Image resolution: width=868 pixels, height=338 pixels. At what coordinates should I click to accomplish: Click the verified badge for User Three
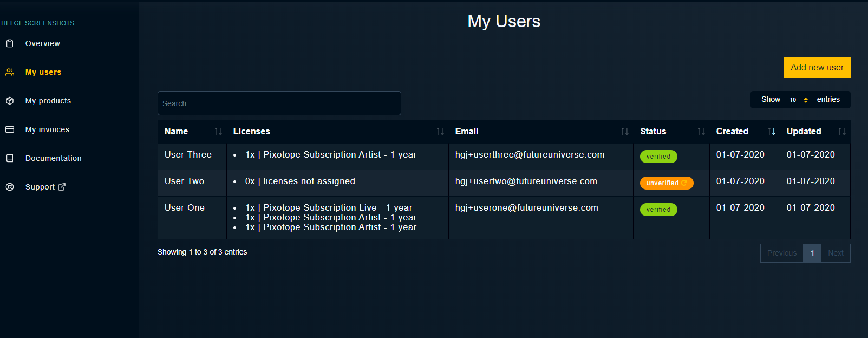[x=658, y=157]
